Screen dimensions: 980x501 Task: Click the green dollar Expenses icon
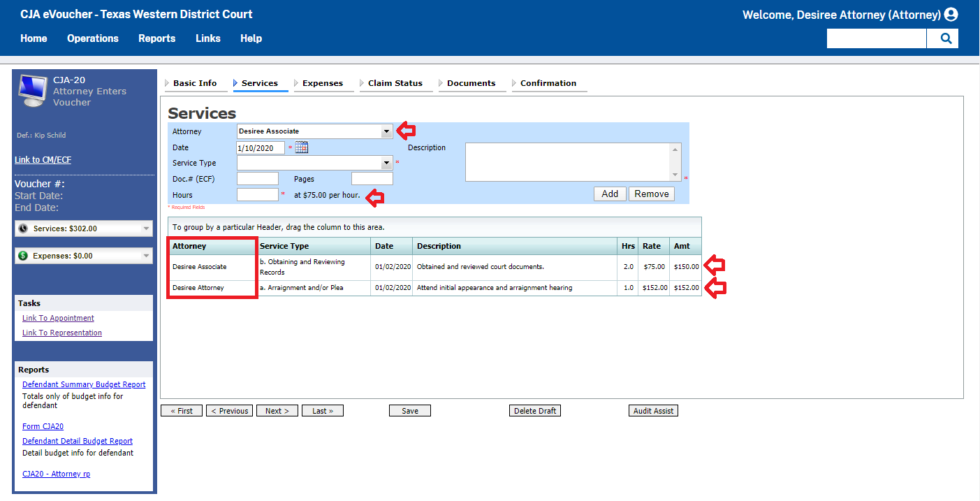tap(24, 256)
